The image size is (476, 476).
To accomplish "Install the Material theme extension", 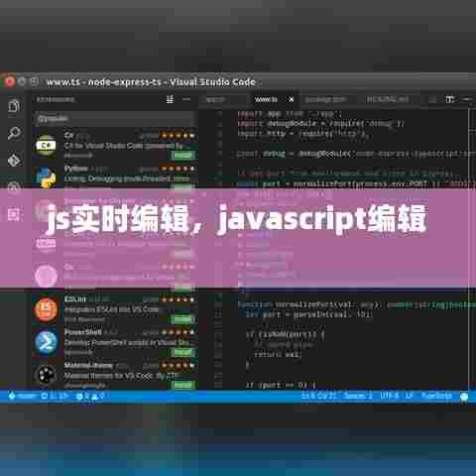I will (183, 385).
